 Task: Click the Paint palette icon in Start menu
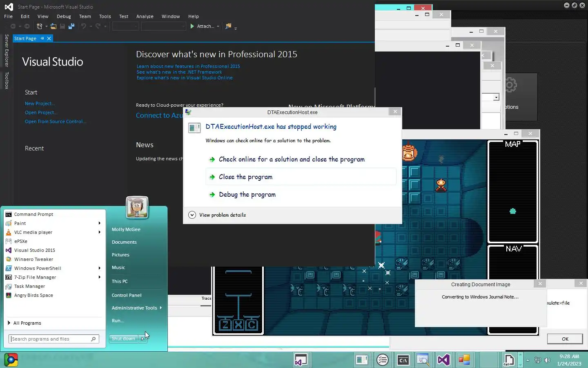point(9,223)
